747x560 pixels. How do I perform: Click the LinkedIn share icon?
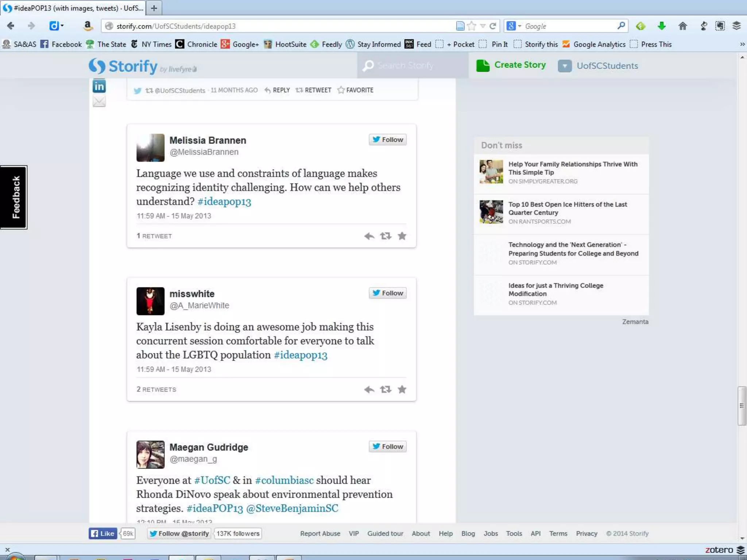(x=99, y=87)
